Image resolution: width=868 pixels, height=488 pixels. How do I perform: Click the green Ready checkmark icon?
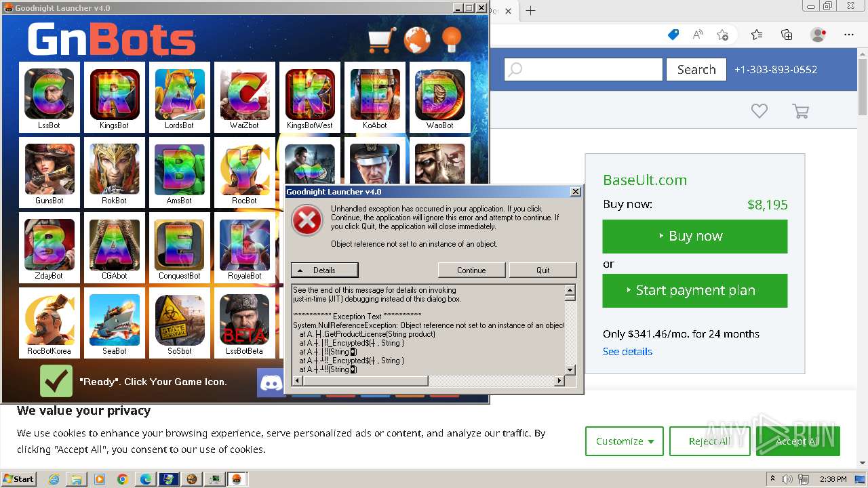pos(56,381)
